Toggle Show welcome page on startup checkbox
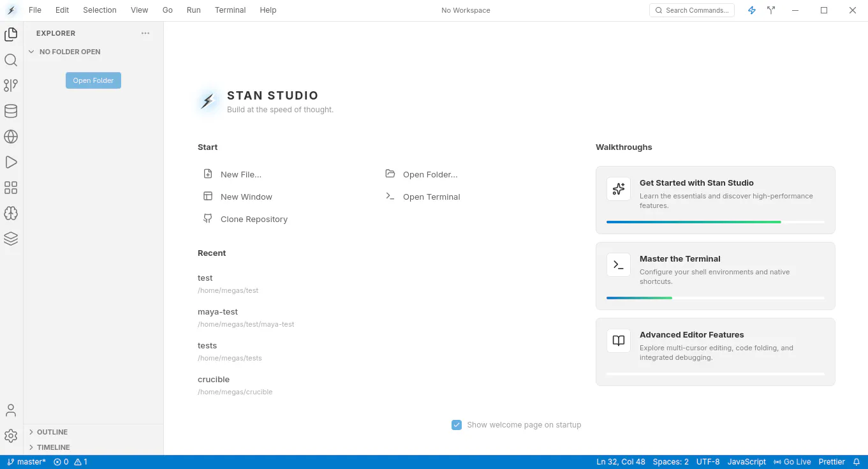 pos(457,425)
